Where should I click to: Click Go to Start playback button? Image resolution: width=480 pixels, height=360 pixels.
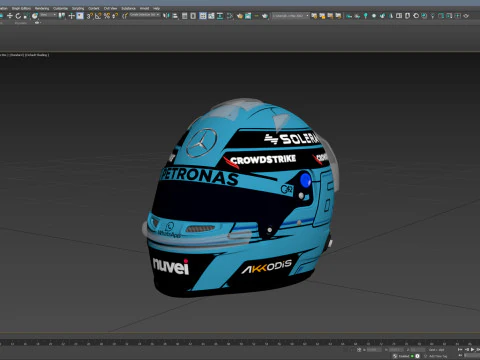(x=460, y=349)
